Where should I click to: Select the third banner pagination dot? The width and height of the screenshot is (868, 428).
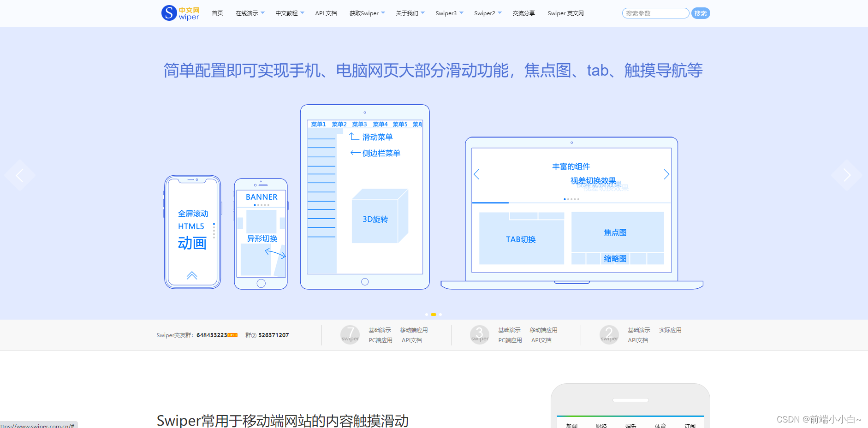pyautogui.click(x=440, y=315)
